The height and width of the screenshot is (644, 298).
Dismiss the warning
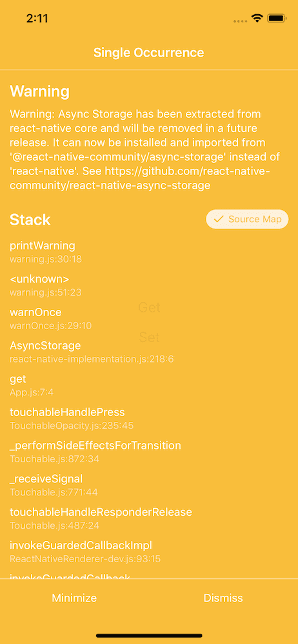[x=223, y=598]
